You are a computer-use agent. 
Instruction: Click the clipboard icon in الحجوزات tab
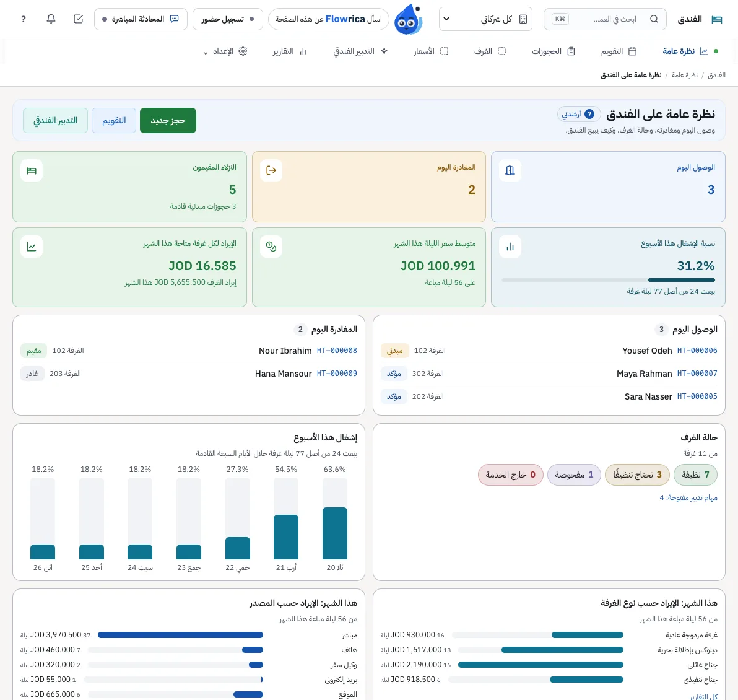click(571, 51)
